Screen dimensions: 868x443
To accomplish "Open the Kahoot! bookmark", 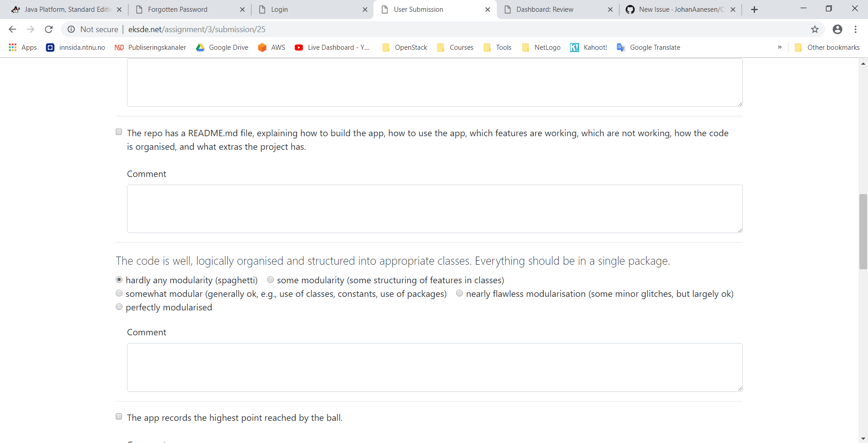I will point(589,48).
